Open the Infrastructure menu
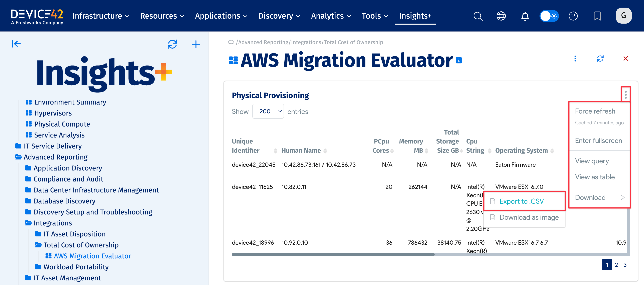Viewport: 644px width, 285px height. point(101,16)
